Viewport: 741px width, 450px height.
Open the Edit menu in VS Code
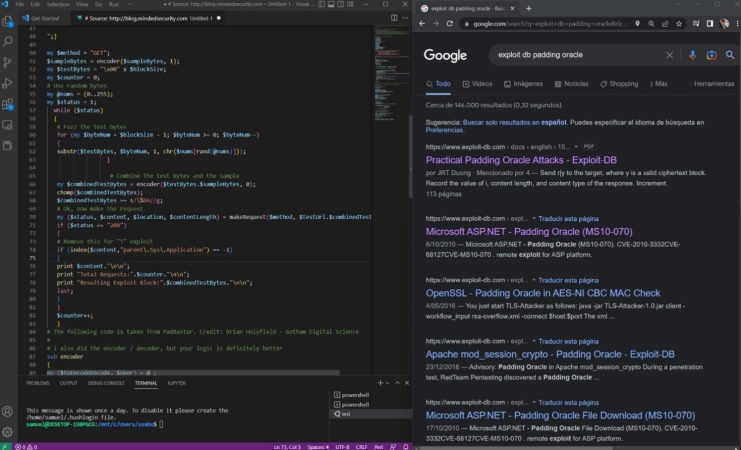pos(35,4)
